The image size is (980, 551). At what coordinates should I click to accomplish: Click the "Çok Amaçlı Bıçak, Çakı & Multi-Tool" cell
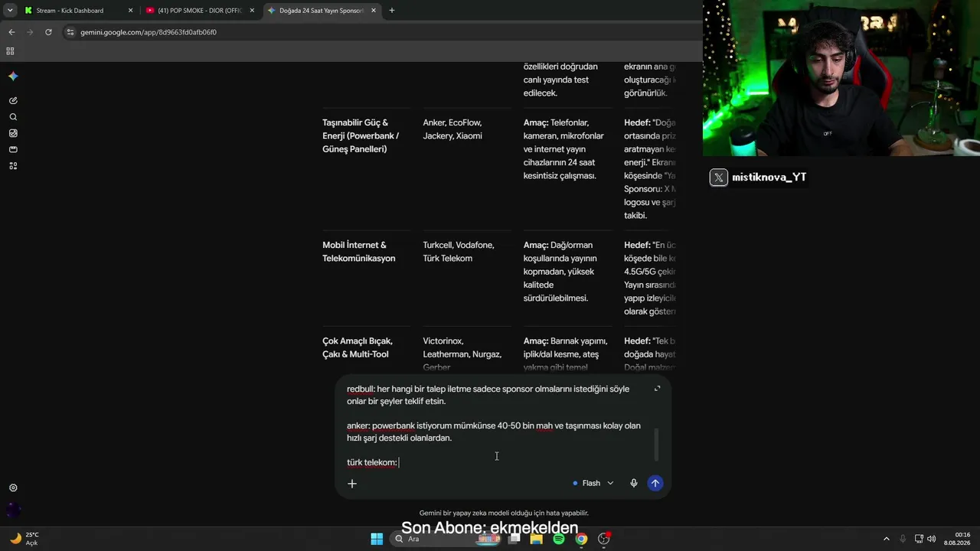click(358, 347)
